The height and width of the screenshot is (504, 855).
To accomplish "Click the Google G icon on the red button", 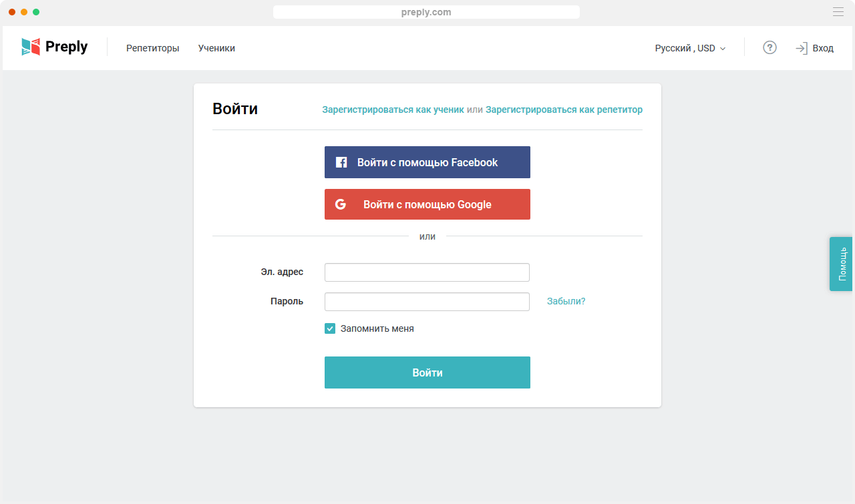I will pyautogui.click(x=341, y=204).
